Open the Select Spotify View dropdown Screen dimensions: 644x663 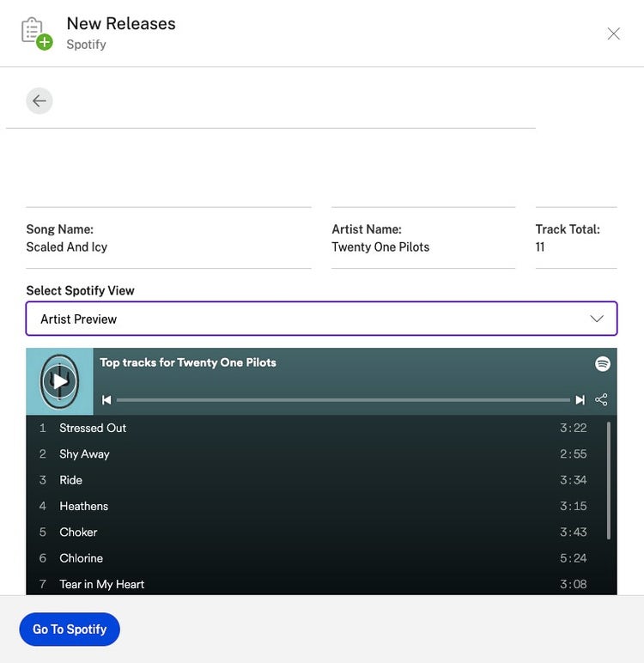321,319
